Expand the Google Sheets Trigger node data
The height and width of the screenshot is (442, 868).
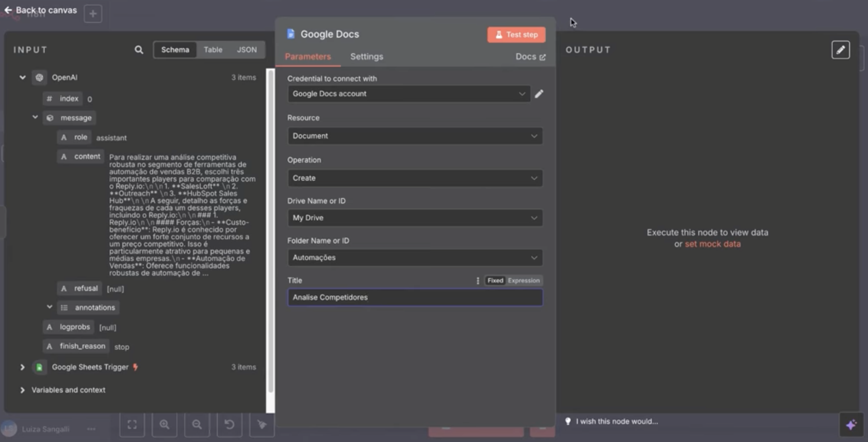(x=22, y=367)
